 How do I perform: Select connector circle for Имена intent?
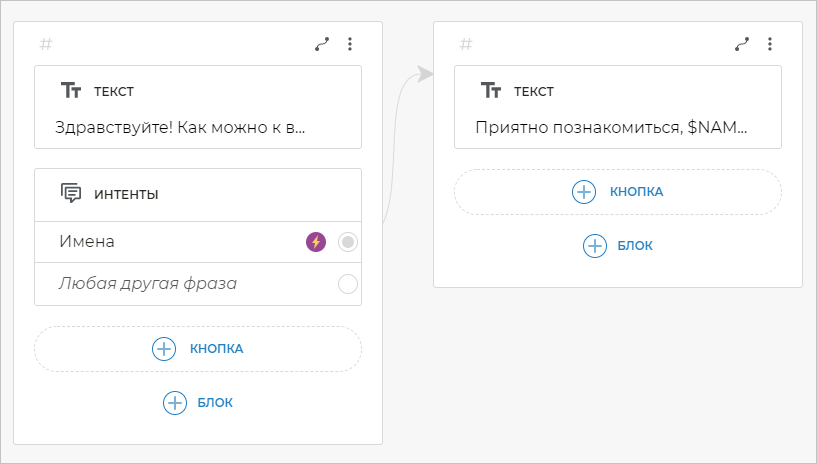(x=348, y=241)
